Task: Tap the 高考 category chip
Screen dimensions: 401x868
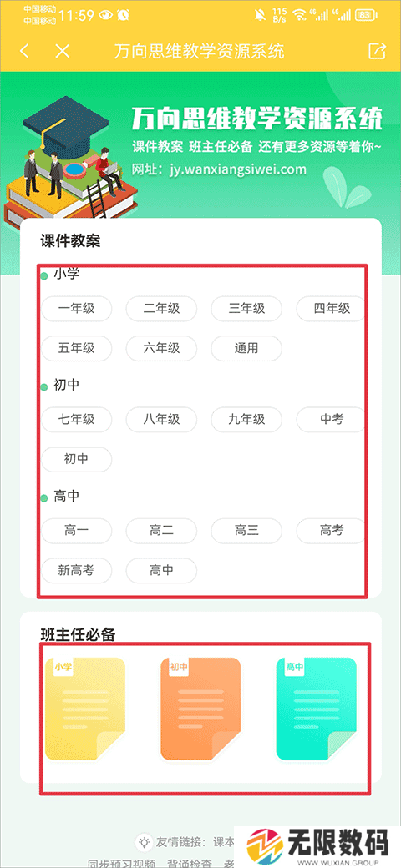Action: point(331,531)
